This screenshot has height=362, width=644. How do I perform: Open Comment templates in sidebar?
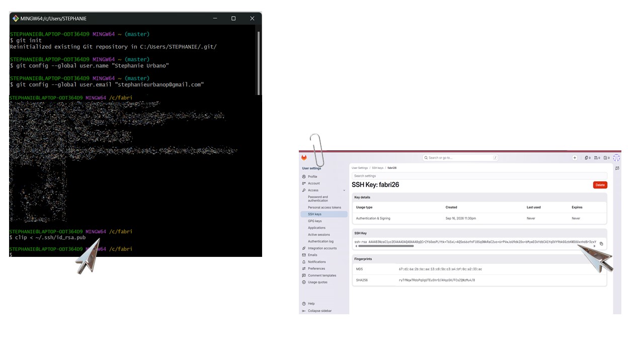pyautogui.click(x=322, y=276)
